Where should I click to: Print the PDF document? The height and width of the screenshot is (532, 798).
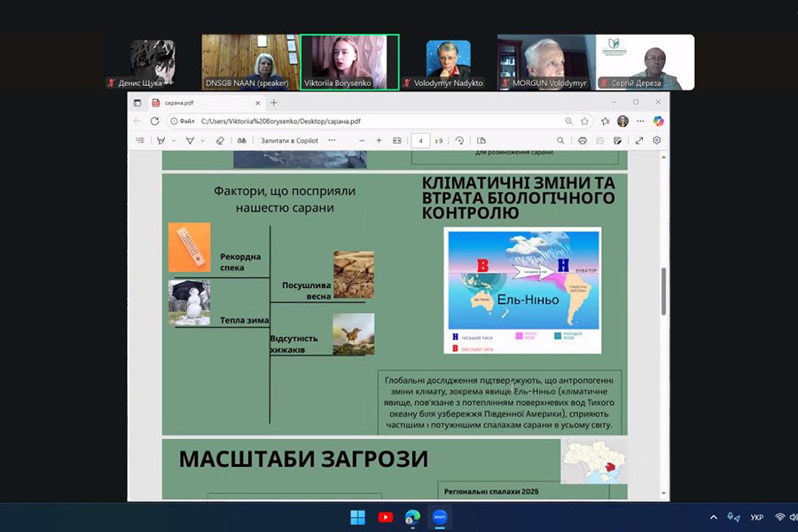(x=583, y=140)
